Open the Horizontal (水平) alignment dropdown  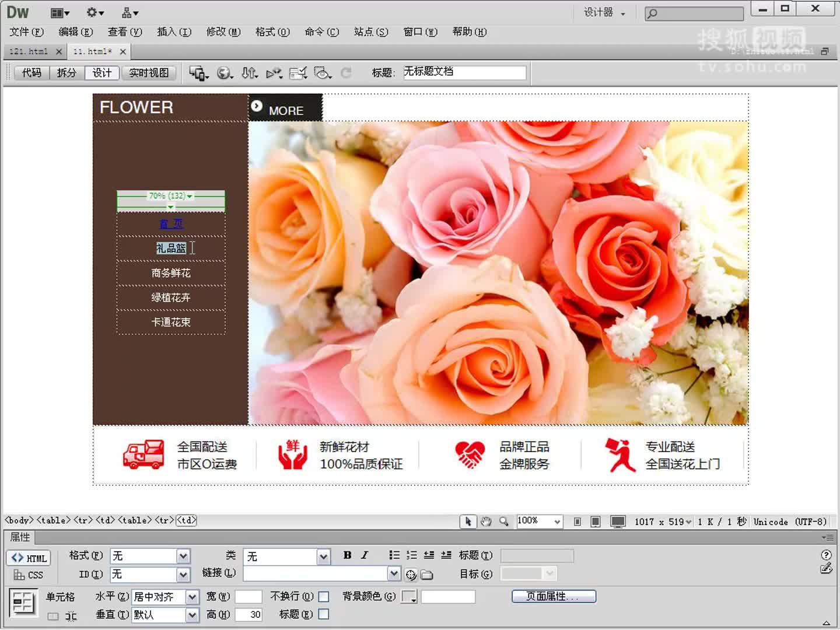point(192,597)
